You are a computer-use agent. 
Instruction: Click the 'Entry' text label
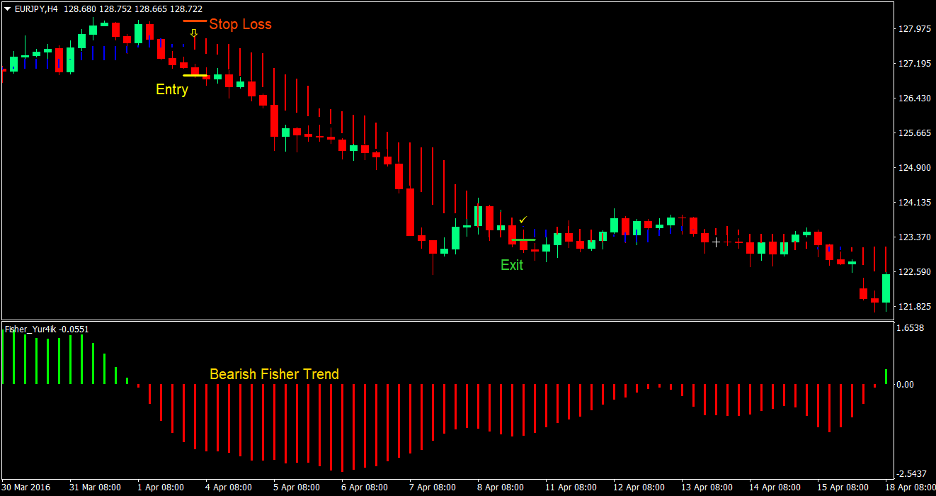(172, 90)
